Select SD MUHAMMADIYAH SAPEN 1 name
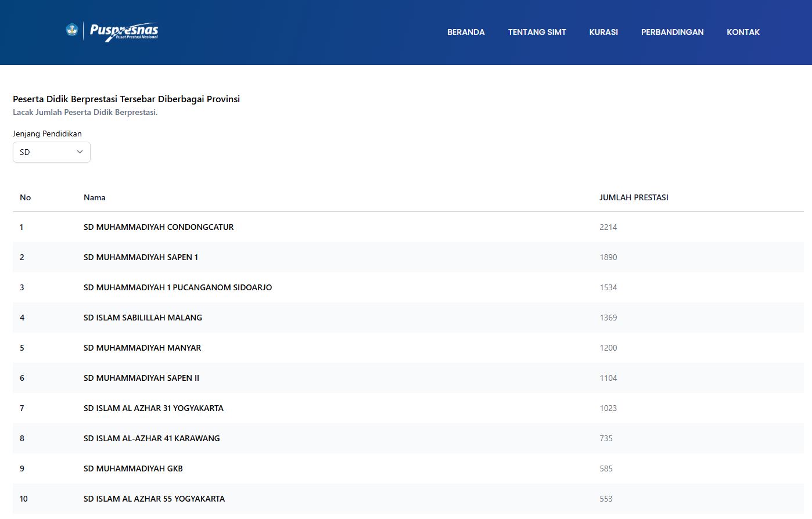Viewport: 812px width, 519px height. pos(141,257)
